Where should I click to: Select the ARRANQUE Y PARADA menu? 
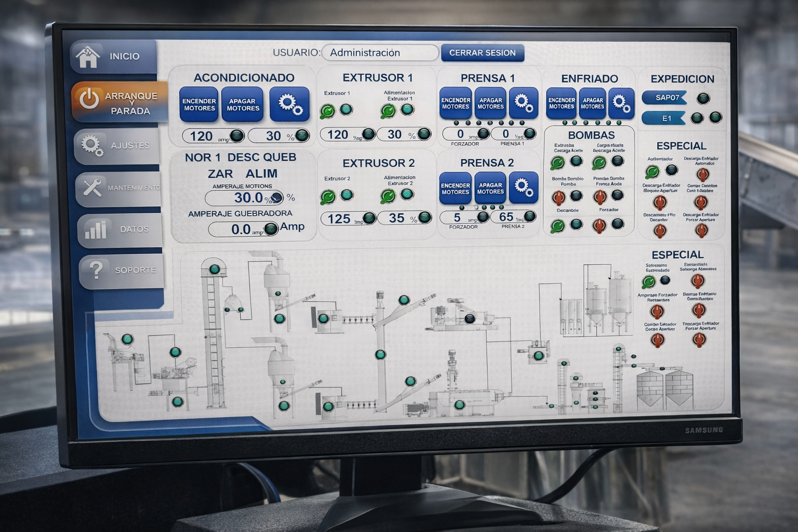tap(120, 102)
